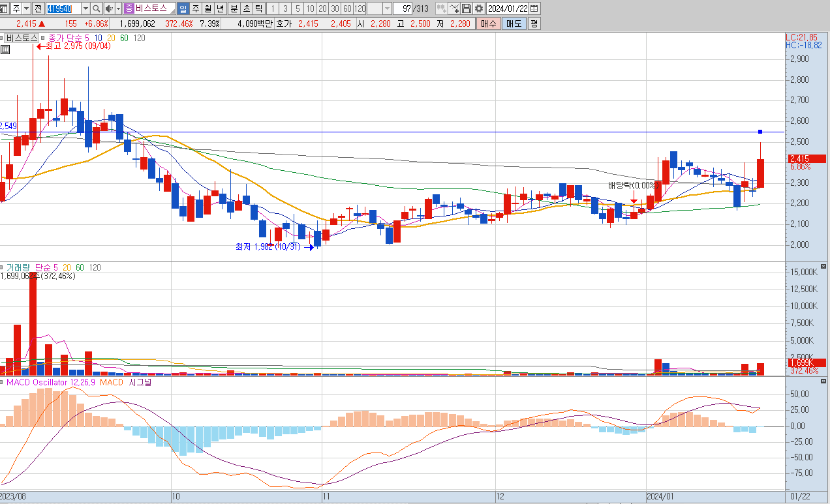Click the add line indicator icon
The width and height of the screenshot is (830, 504).
point(454,8)
